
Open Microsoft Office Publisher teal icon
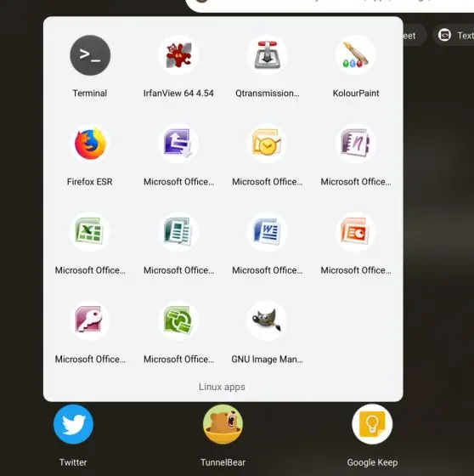point(178,232)
